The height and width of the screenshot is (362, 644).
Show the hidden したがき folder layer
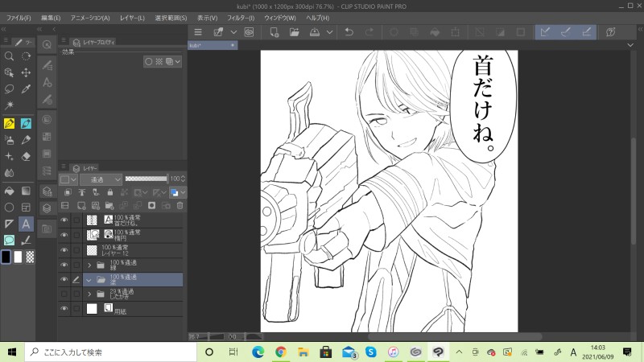[64, 294]
